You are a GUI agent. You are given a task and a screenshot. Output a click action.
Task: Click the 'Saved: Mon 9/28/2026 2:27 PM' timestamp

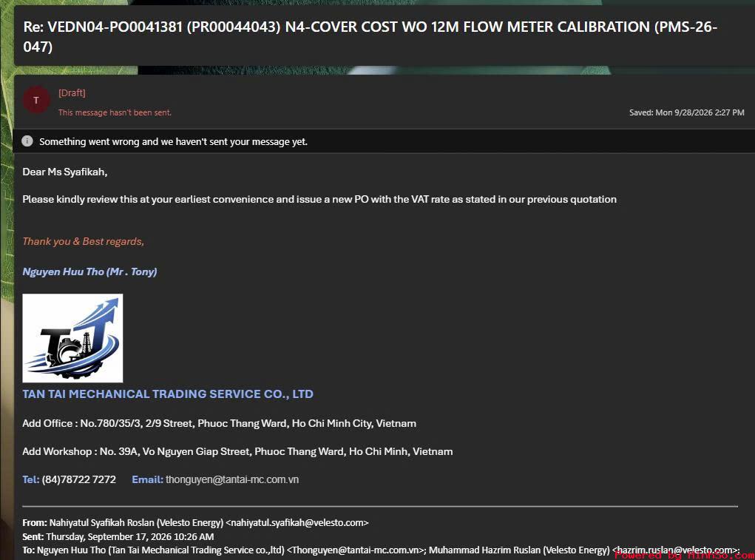tap(687, 112)
